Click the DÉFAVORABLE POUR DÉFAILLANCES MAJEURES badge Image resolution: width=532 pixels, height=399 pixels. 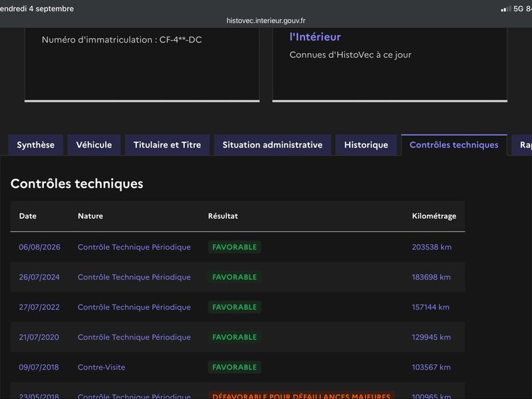click(x=301, y=395)
